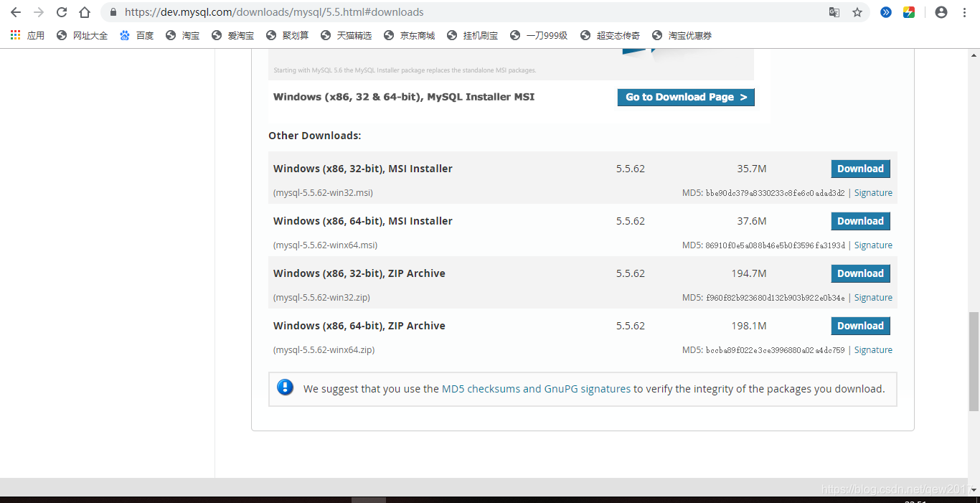Open the 京东商城 bookmark

click(x=409, y=35)
